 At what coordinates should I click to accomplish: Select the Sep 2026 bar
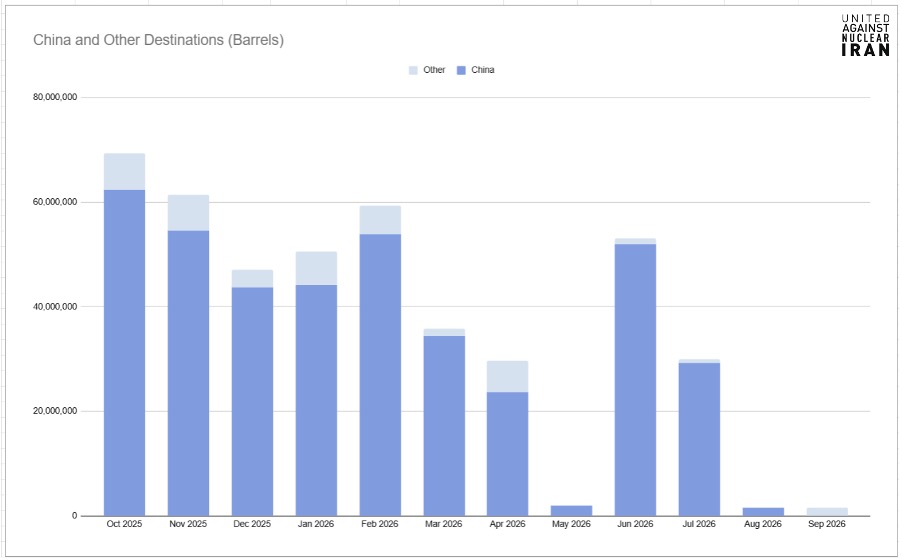827,512
